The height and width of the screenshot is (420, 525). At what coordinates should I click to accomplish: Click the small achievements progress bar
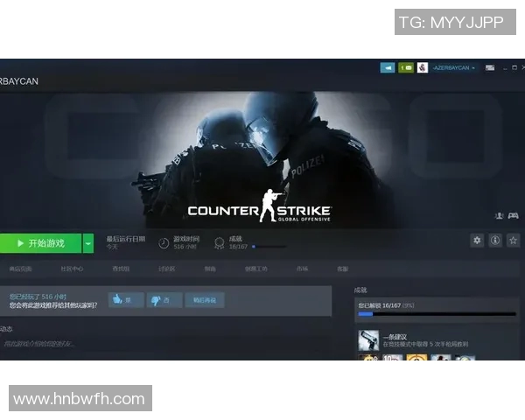tap(269, 247)
